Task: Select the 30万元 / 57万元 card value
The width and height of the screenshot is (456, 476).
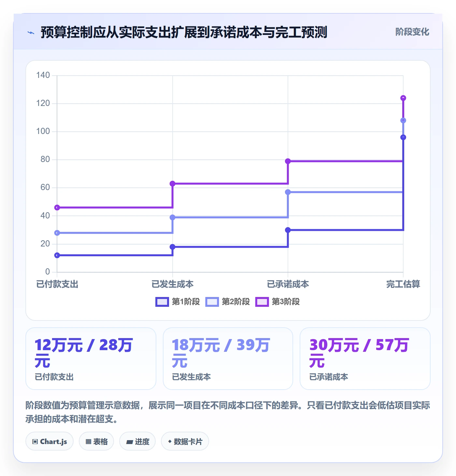Action: [359, 353]
